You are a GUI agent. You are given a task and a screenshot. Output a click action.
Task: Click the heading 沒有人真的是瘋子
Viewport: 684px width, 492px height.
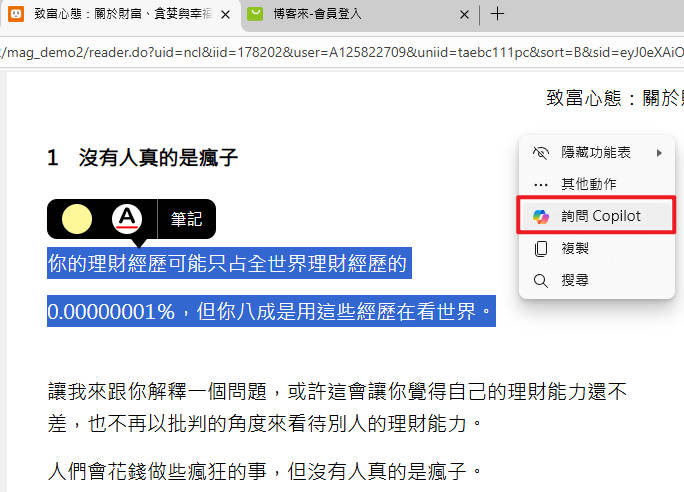158,157
